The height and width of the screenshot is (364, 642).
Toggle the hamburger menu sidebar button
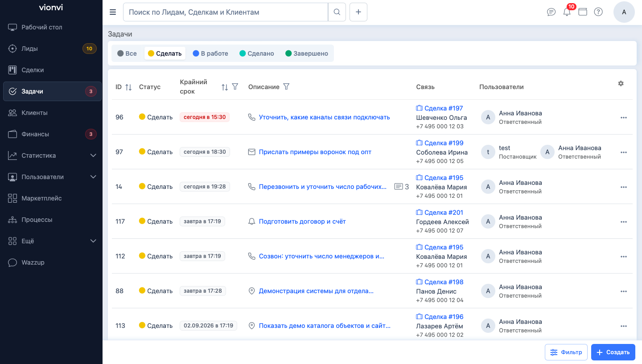pyautogui.click(x=113, y=12)
